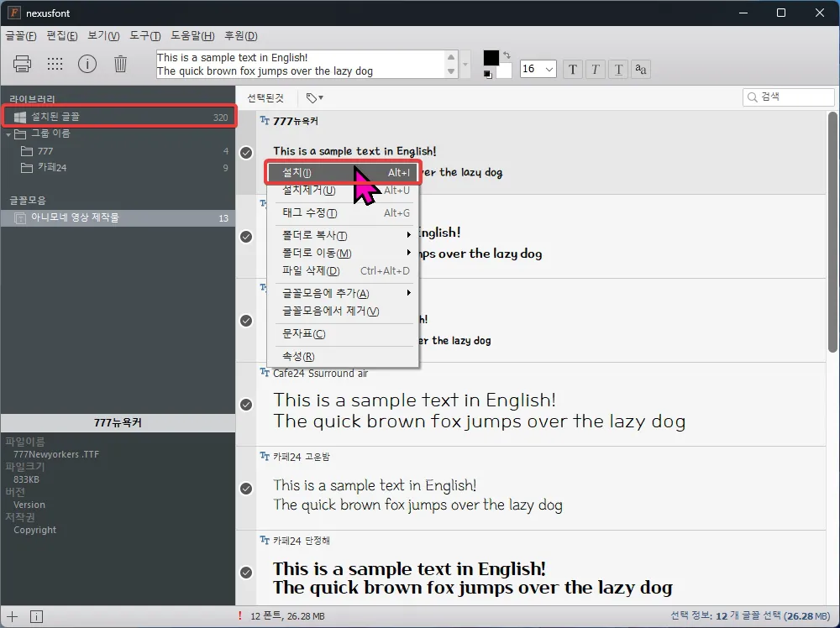Image resolution: width=840 pixels, height=628 pixels.
Task: Click the collection icon of 아니모네 영상 제작물
Action: 20,218
